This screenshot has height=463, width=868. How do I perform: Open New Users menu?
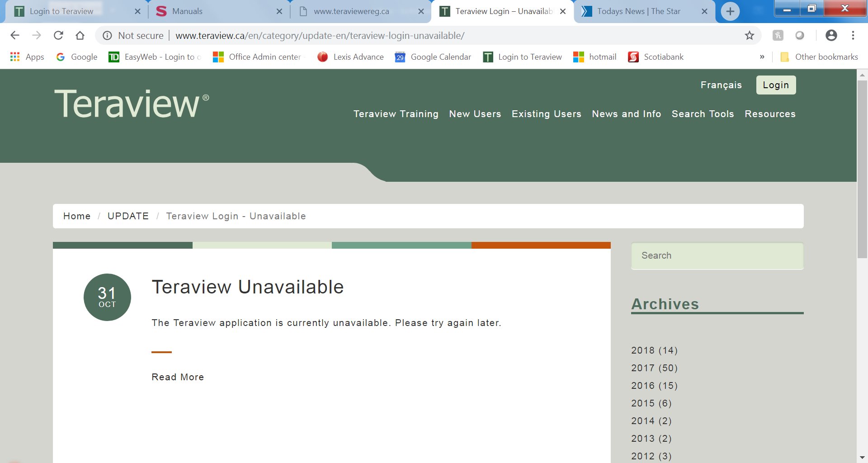475,114
